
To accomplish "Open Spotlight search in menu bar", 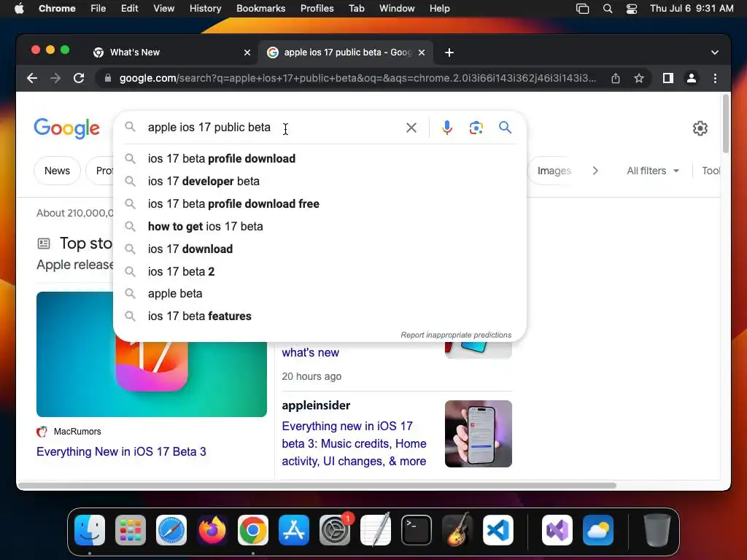I will [608, 9].
